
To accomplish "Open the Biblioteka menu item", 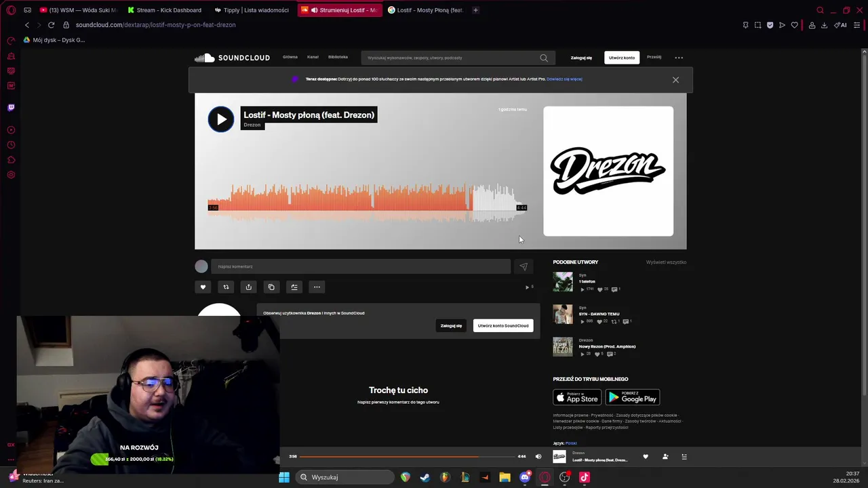I will 338,58.
